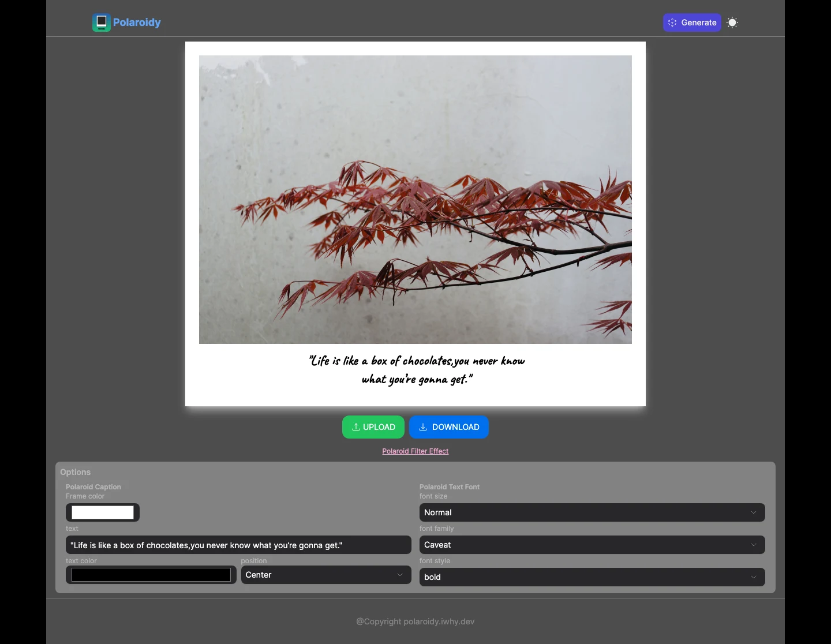
Task: Click the chevron on font family dropdown
Action: 754,545
